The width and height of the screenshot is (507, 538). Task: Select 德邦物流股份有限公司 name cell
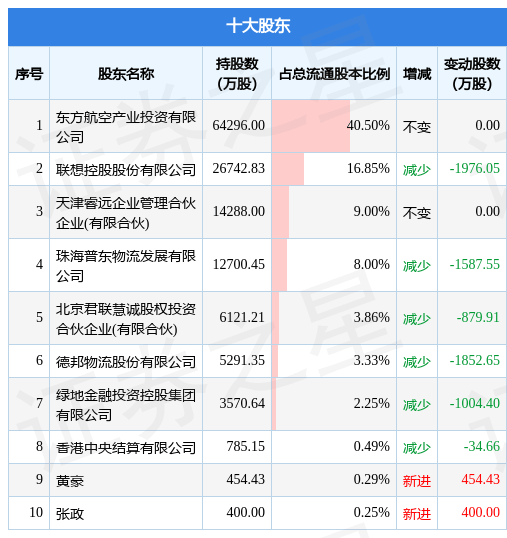[126, 361]
